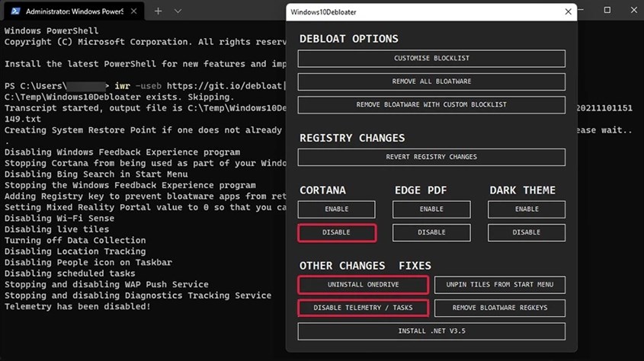Image resolution: width=644 pixels, height=361 pixels.
Task: Click Uninstall OneDrive
Action: click(x=363, y=285)
